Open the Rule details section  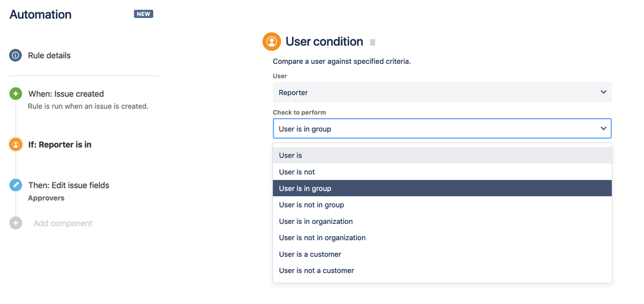49,56
